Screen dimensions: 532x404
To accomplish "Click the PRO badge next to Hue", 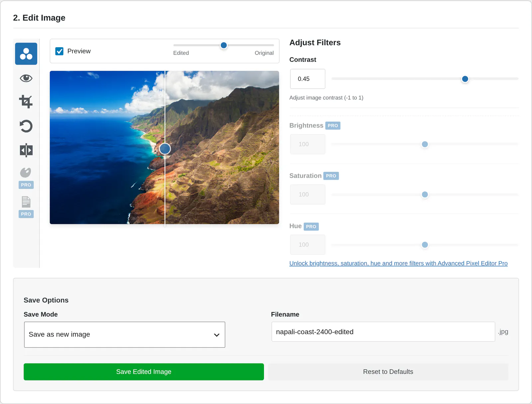I will click(311, 227).
